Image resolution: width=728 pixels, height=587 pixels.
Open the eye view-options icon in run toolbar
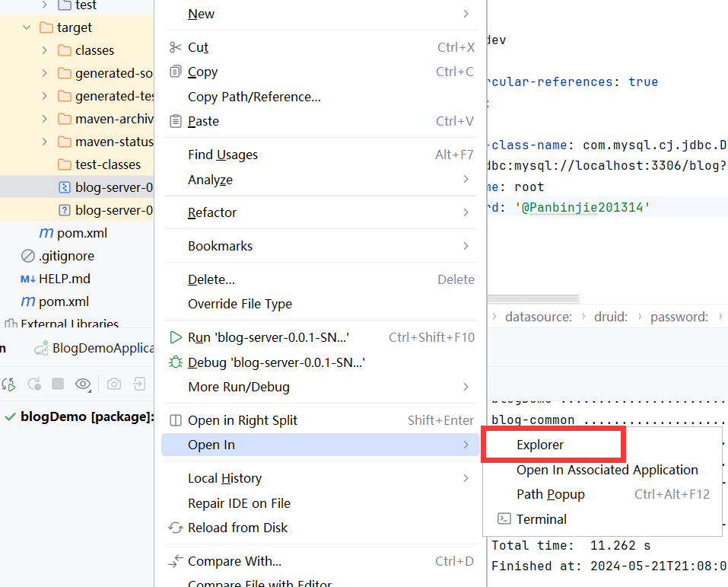click(x=83, y=384)
